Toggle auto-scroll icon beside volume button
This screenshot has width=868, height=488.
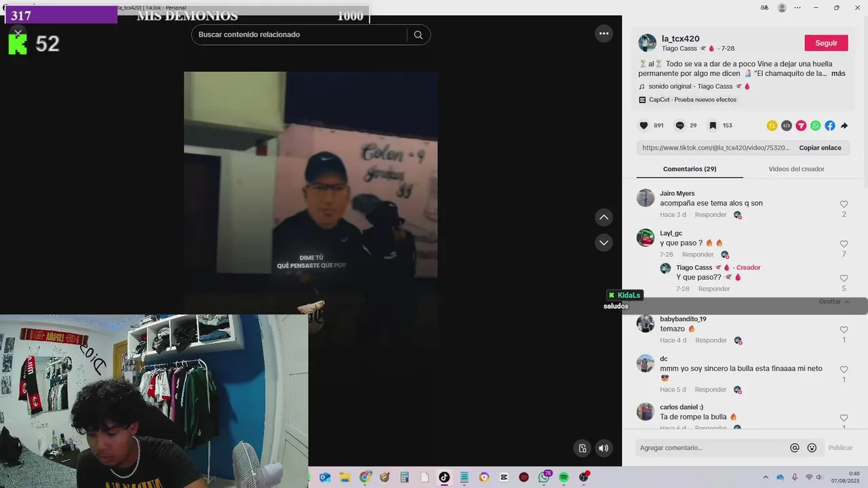pos(582,448)
